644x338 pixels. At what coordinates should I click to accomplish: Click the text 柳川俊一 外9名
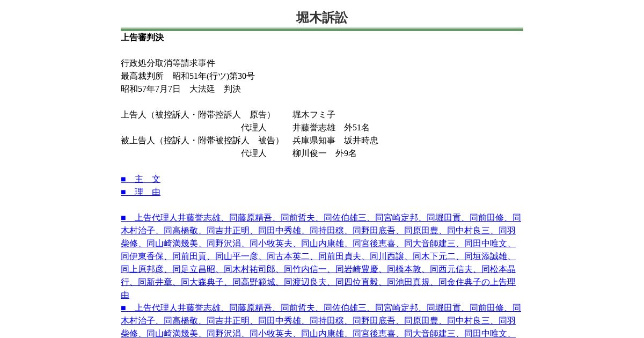(x=325, y=153)
